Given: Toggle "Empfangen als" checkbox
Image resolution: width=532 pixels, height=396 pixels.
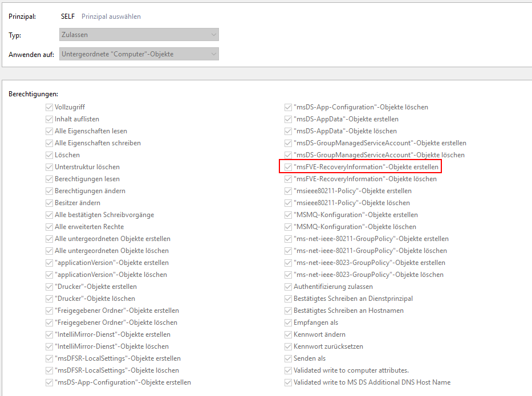Looking at the screenshot, I should 288,322.
